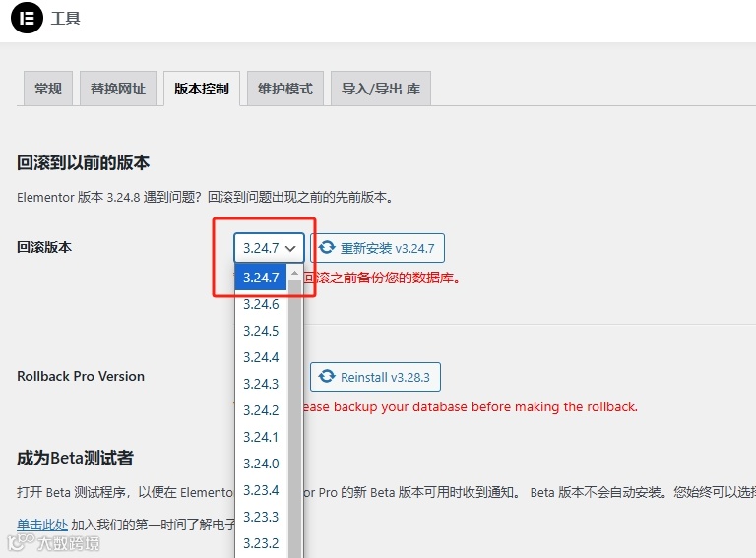Collapse the 回滚版本 dropdown showing 3.24.7
Viewport: 756px width, 558px height.
pos(269,248)
